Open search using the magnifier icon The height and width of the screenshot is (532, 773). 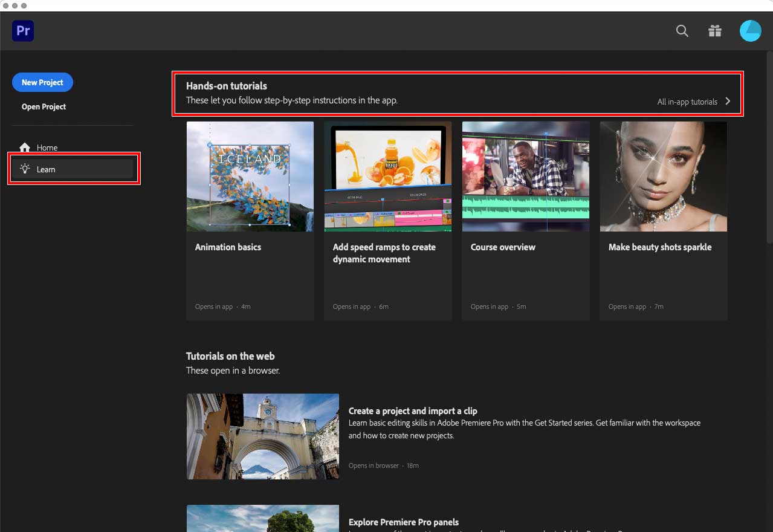pos(682,31)
